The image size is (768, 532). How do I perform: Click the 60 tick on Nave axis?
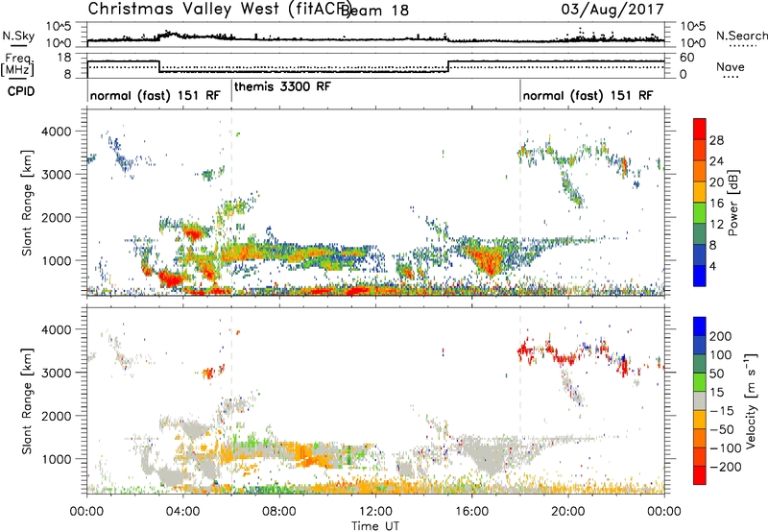coord(686,58)
